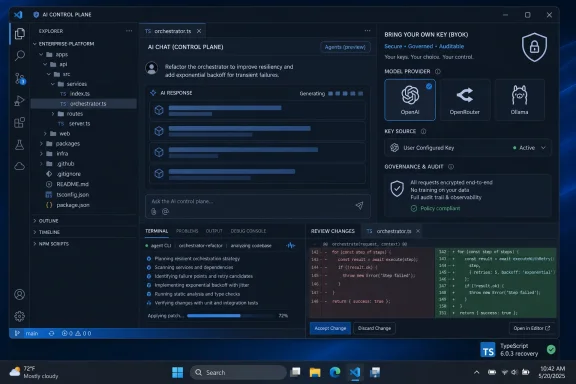Viewport: 576px width, 384px height.
Task: Click the Discard Change button
Action: 374,328
